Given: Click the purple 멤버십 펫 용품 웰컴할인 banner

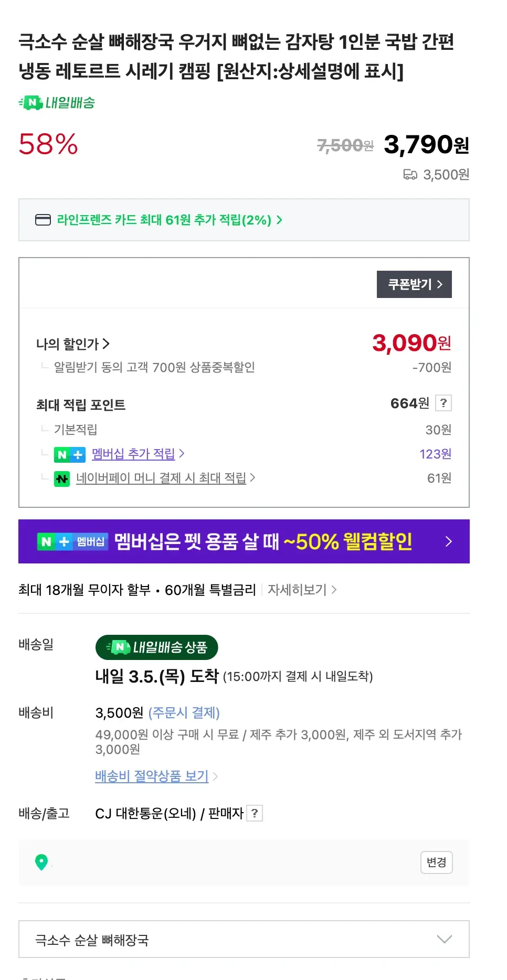Looking at the screenshot, I should 244,541.
